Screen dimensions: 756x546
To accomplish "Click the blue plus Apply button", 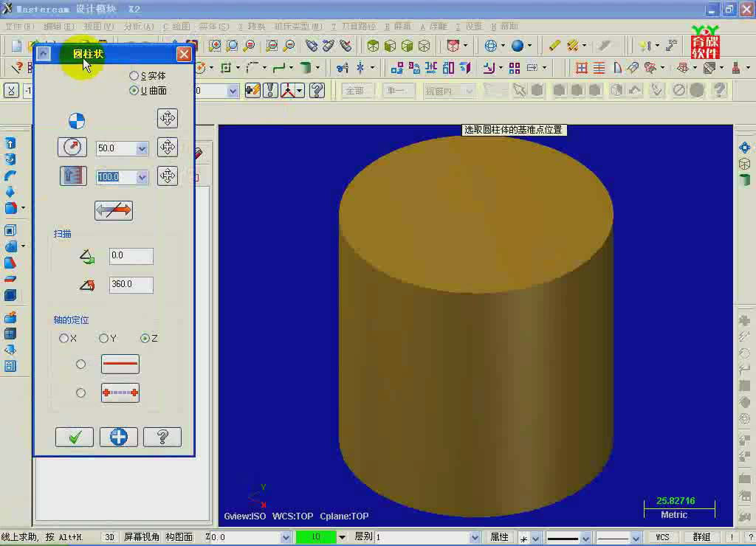I will coord(119,437).
